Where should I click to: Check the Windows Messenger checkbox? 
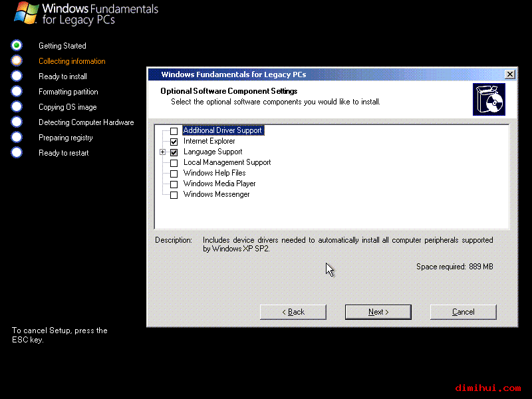pyautogui.click(x=174, y=195)
